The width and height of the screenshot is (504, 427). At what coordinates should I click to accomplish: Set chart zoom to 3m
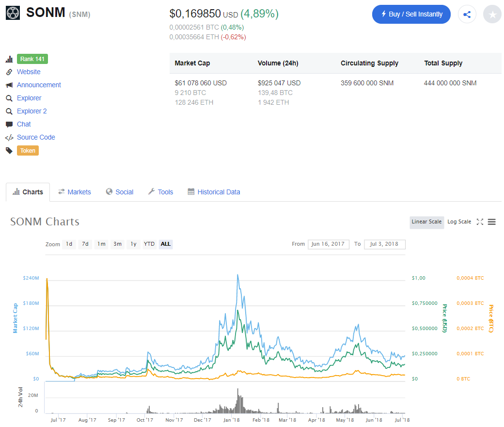pos(117,244)
